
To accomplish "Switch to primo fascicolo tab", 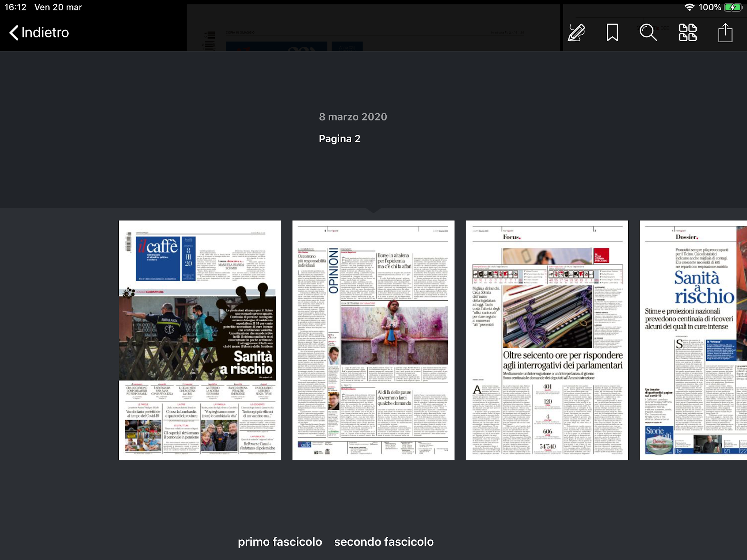I will tap(280, 542).
